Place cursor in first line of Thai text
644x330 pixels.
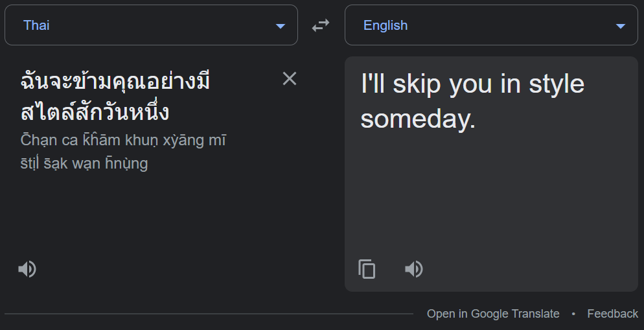(x=117, y=83)
